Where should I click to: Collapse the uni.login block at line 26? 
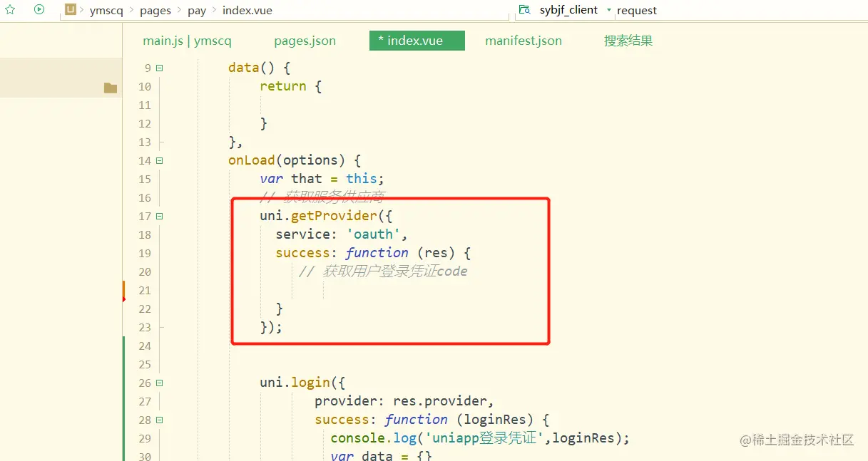[x=159, y=383]
